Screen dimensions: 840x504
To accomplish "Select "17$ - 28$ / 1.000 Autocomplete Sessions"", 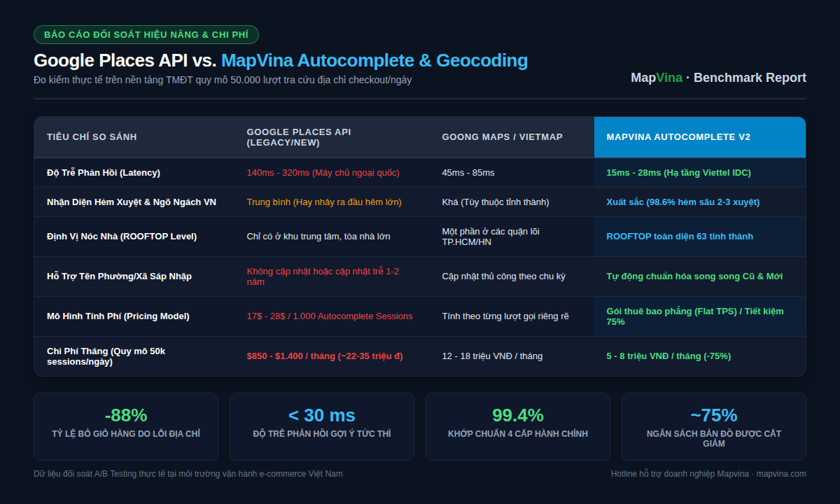I will coord(330,316).
